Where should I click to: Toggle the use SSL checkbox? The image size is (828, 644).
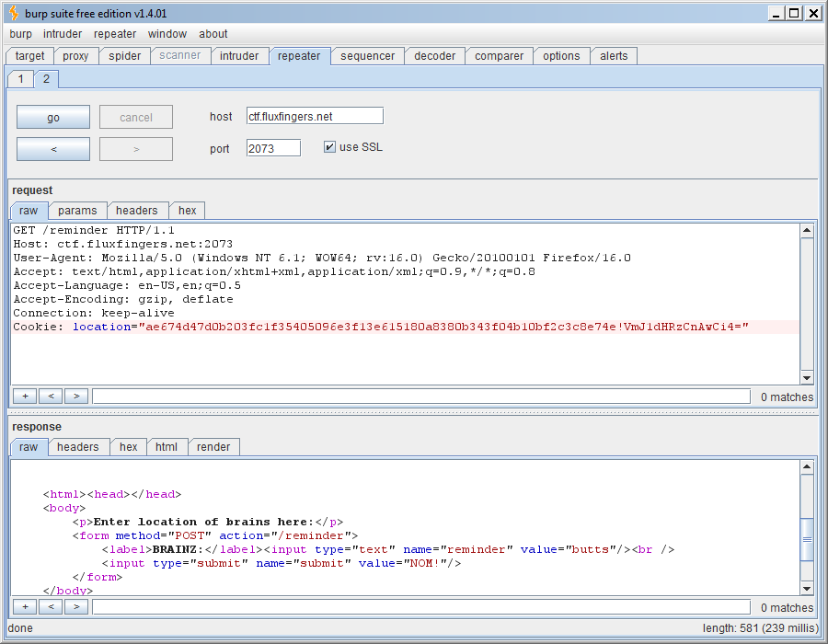(x=329, y=147)
